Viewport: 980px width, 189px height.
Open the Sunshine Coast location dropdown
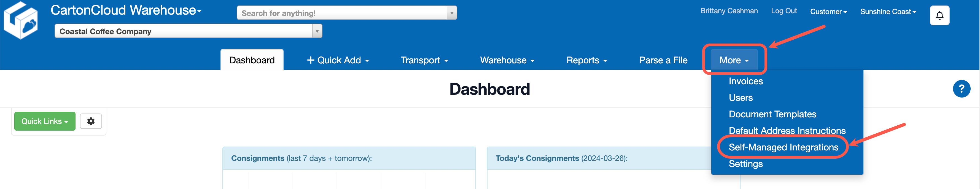pos(888,11)
